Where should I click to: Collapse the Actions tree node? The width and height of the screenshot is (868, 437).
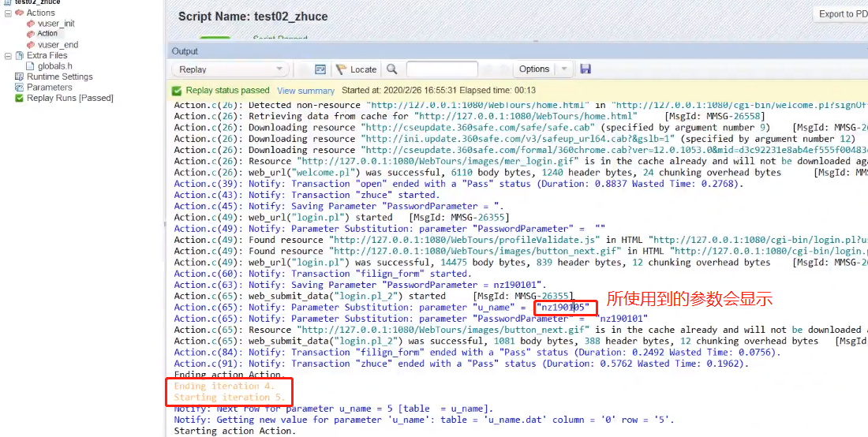pos(8,13)
